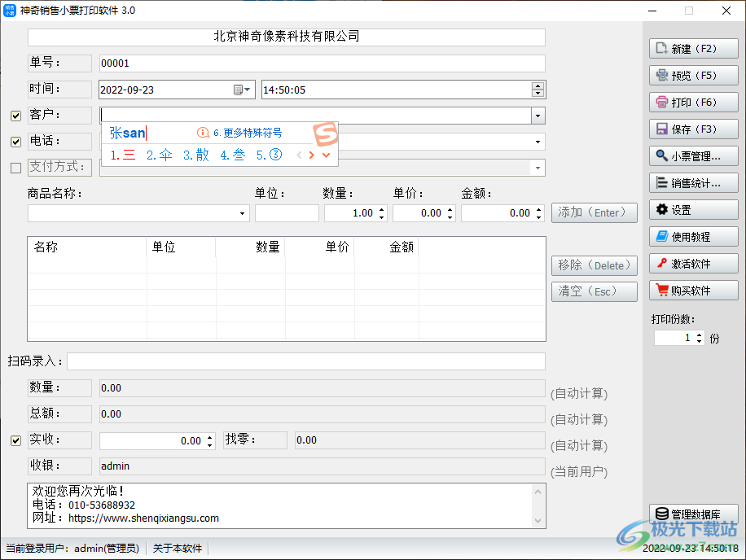746x560 pixels.
Task: Click the company name field at top
Action: coord(287,37)
